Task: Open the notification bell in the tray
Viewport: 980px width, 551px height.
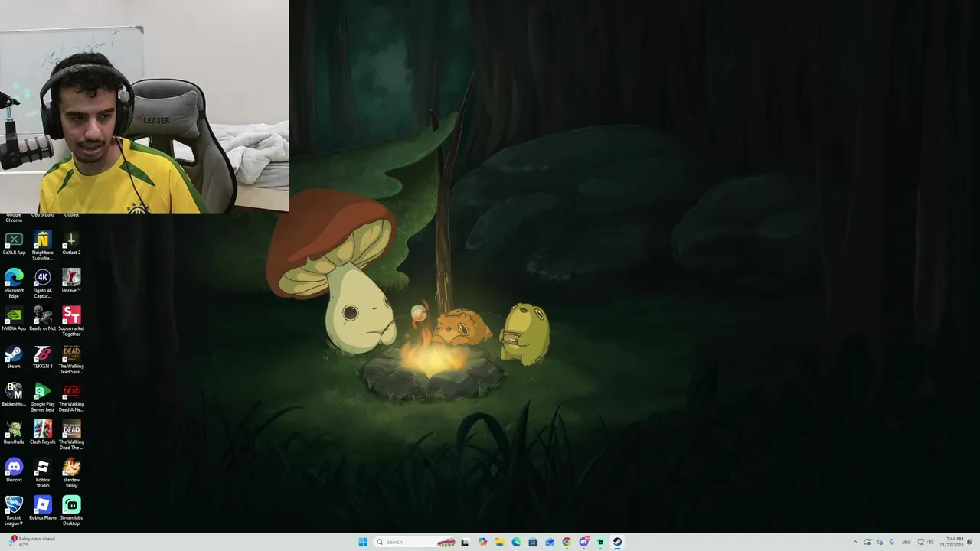Action: (x=970, y=542)
